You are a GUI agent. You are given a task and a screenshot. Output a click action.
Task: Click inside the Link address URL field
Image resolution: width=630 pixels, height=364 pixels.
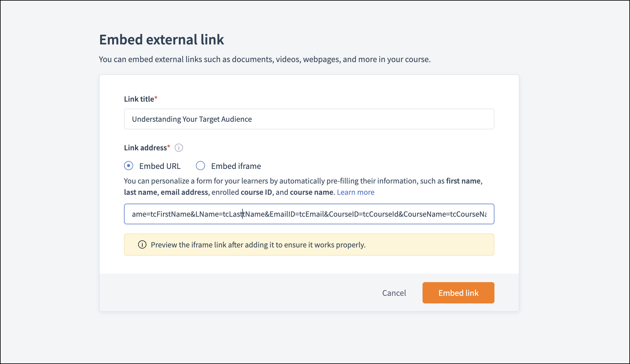(309, 214)
